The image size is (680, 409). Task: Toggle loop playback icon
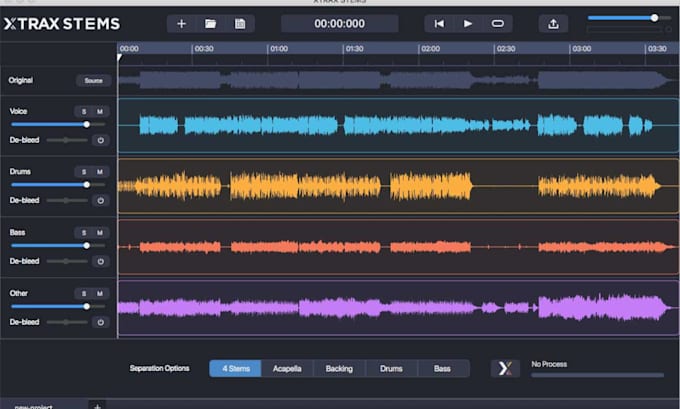[x=497, y=23]
